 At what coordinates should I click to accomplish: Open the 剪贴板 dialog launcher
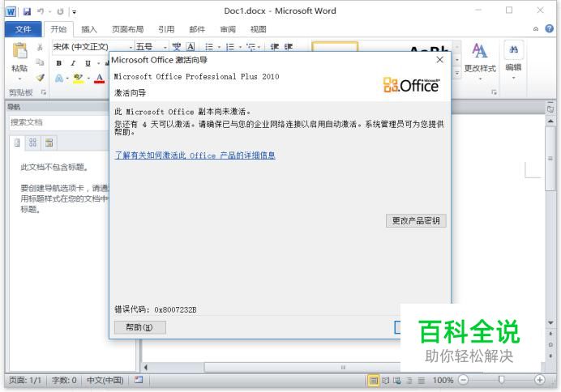point(44,92)
